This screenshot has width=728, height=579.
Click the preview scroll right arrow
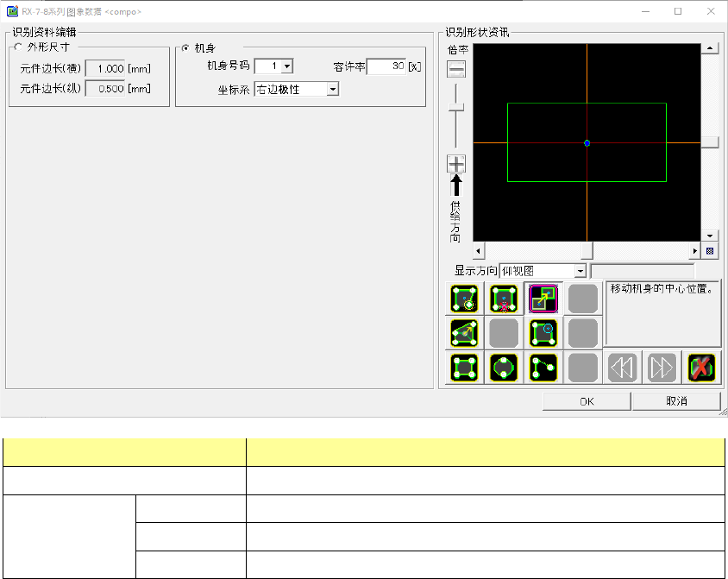coord(694,251)
